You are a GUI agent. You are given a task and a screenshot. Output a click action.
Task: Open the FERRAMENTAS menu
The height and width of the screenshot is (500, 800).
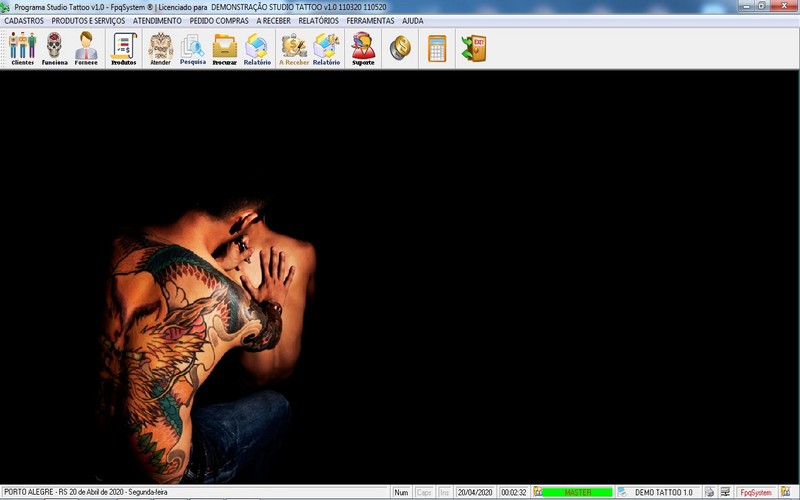[370, 20]
